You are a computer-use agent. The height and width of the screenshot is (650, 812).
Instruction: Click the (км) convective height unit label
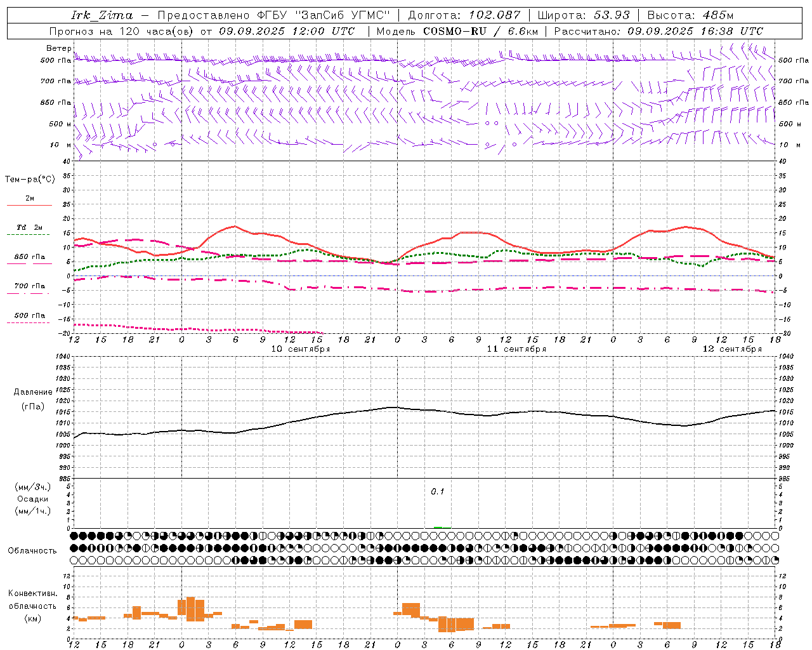(33, 618)
